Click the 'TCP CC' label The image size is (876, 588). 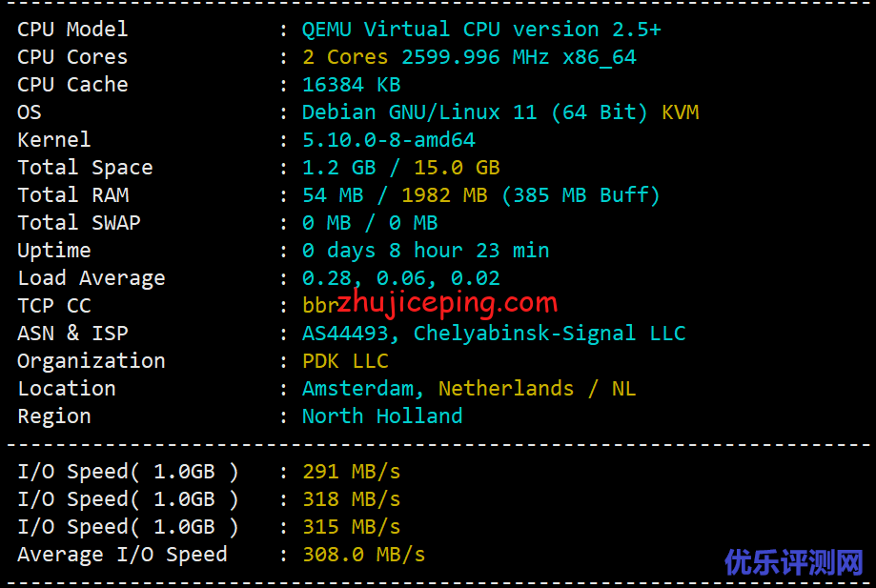click(54, 306)
